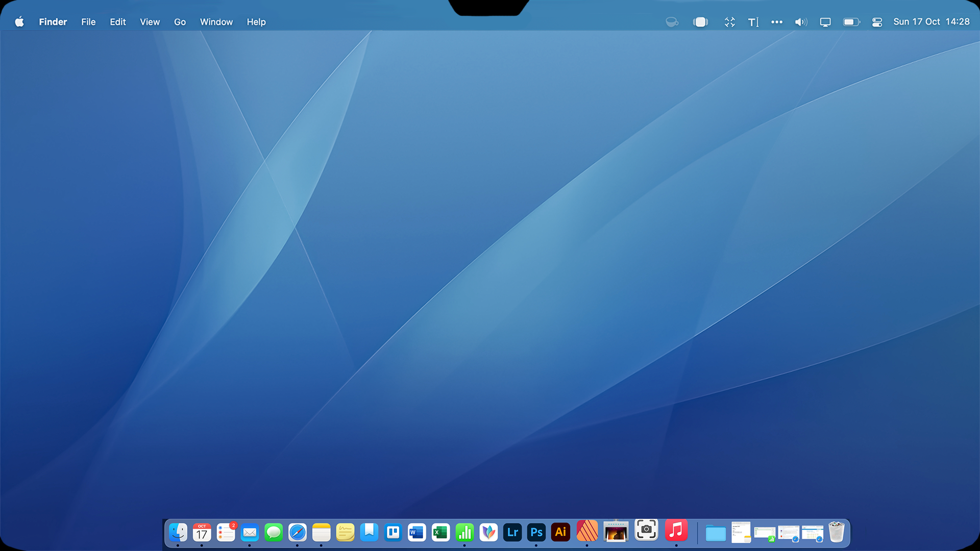Launch the Screenshot app in the Dock

click(x=646, y=530)
